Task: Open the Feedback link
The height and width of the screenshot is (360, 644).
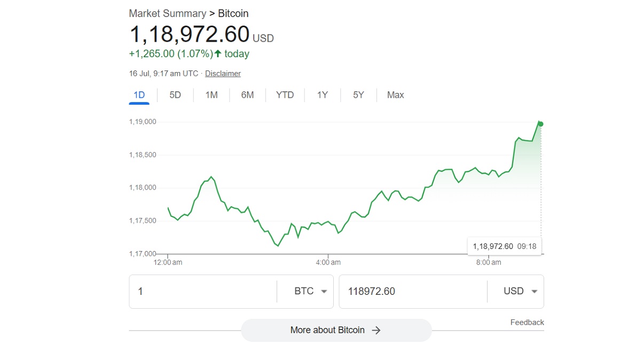Action: click(x=527, y=323)
